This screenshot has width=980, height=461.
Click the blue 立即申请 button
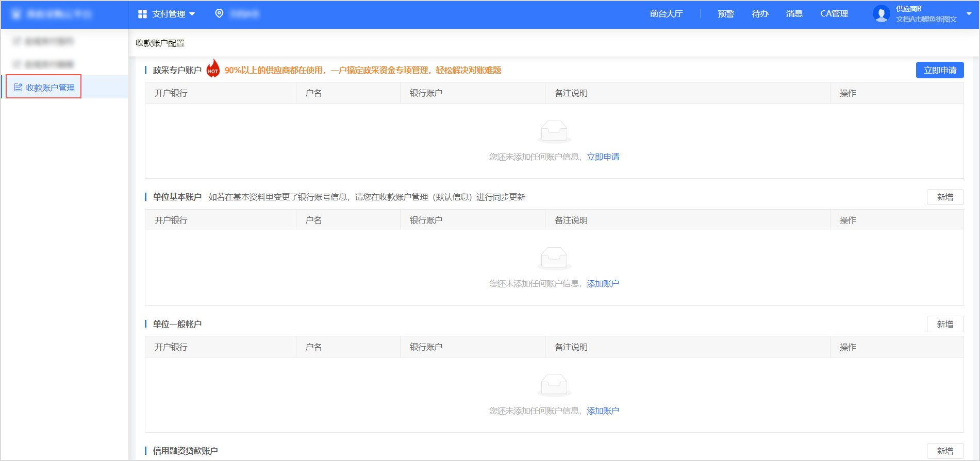(x=940, y=70)
